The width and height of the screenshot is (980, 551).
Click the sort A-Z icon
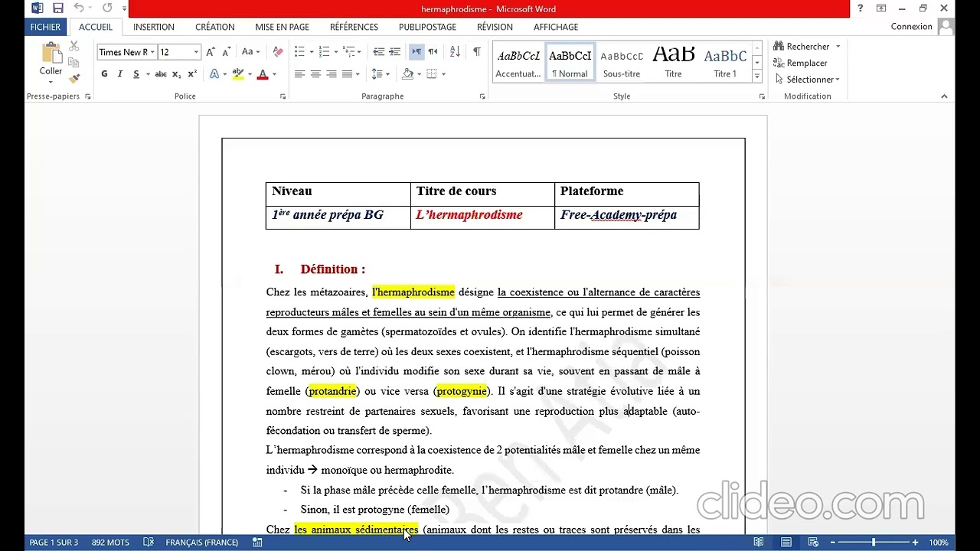pos(455,52)
